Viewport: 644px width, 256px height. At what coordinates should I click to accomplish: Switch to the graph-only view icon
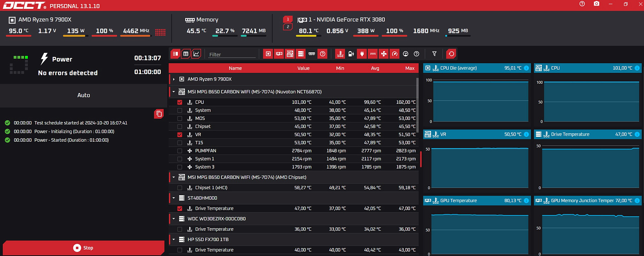click(196, 54)
